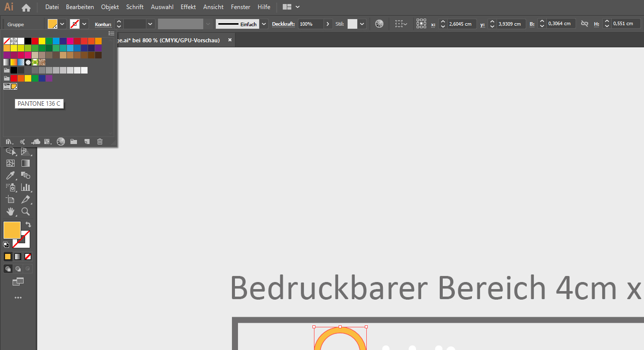Viewport: 644px width, 350px height.
Task: Select the black swatch in first row
Action: click(x=28, y=41)
